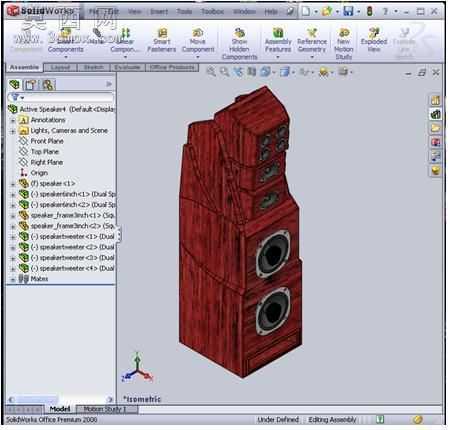450x430 pixels.
Task: Open the tree filter dropdown arrow
Action: (22, 98)
